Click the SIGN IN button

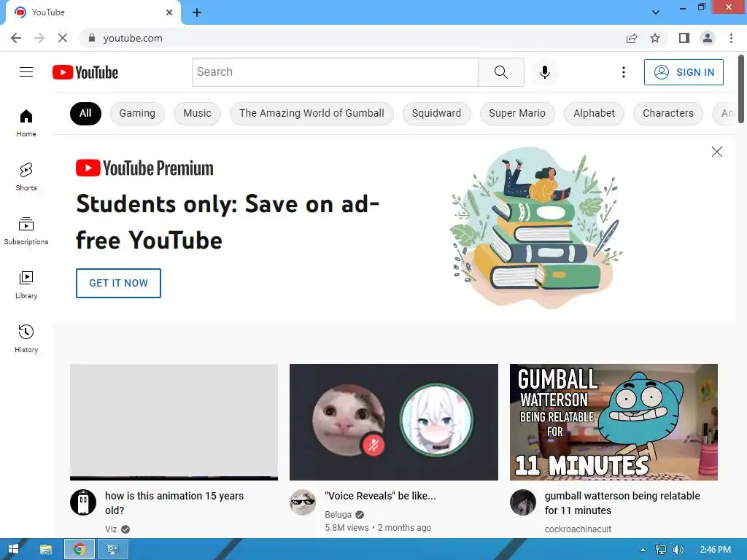click(x=684, y=72)
